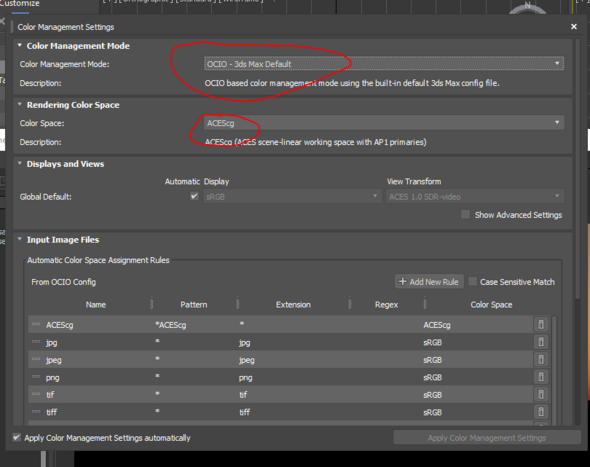Delete the tif rule with trash icon
Screen dimensions: 590x467
(x=541, y=394)
